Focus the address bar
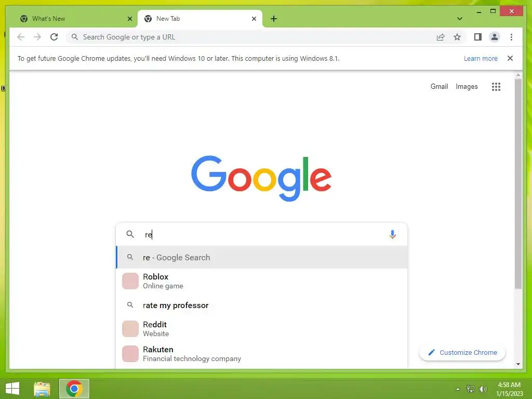 click(251, 37)
